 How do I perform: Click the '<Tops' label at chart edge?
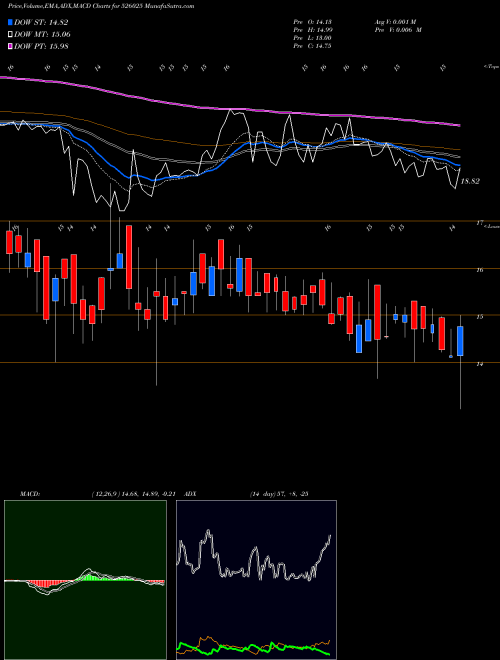(x=491, y=67)
